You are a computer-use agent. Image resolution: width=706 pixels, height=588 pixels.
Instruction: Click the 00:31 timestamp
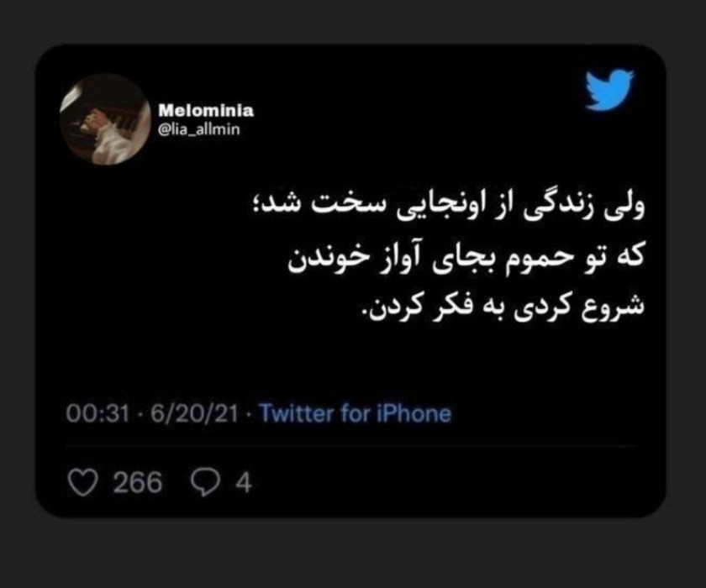pos(97,413)
